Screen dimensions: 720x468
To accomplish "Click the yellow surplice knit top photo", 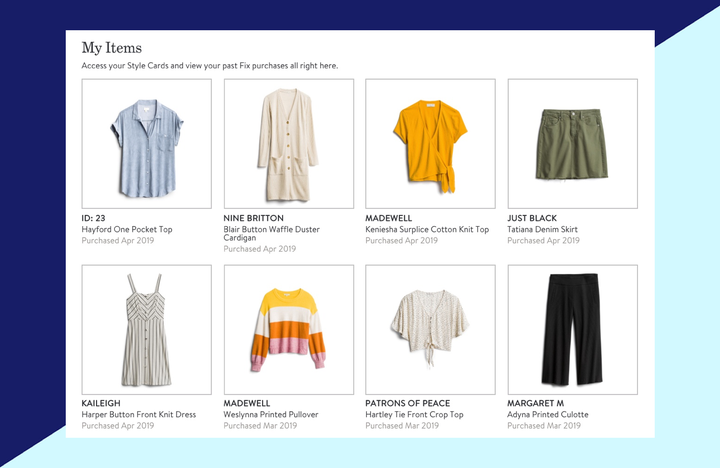I will pyautogui.click(x=430, y=143).
